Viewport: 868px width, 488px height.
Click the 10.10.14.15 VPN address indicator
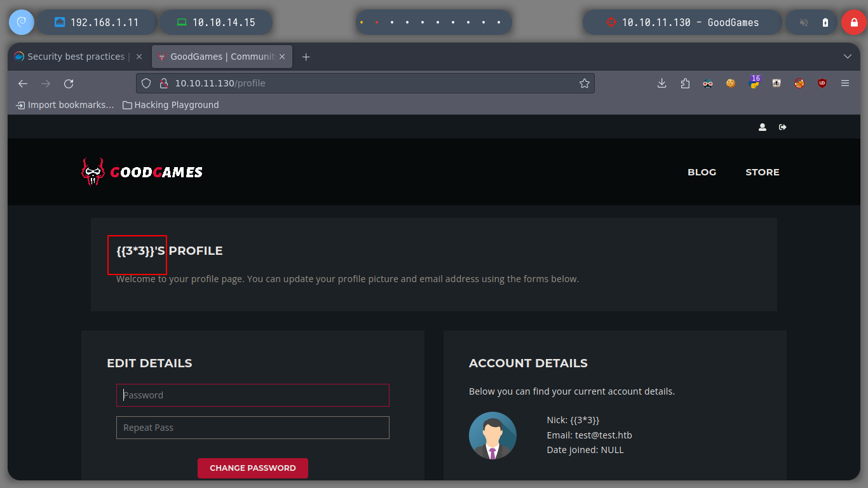(216, 22)
